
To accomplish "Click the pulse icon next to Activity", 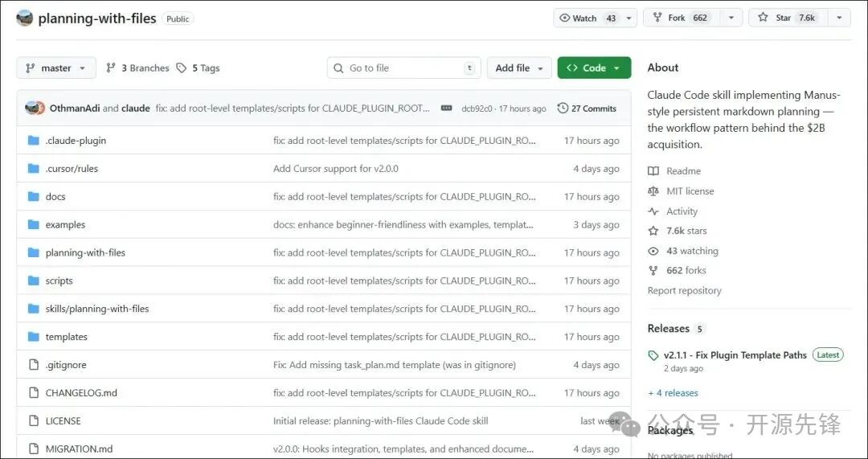I will point(653,211).
